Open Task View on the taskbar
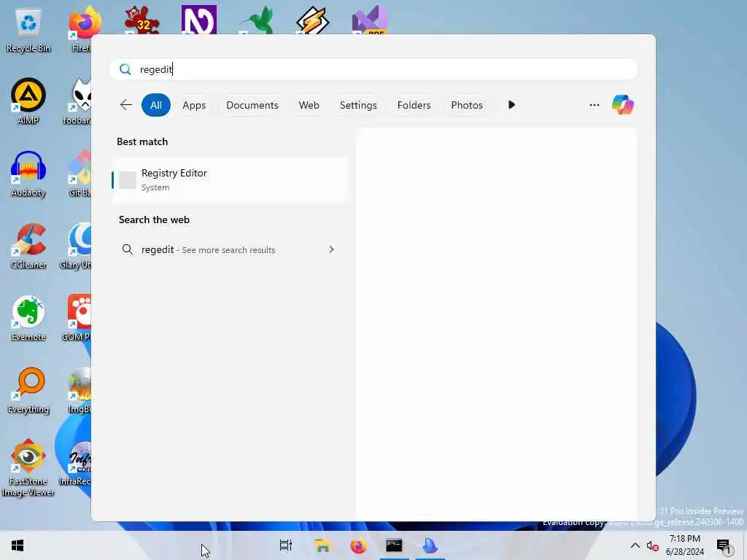The height and width of the screenshot is (560, 747). click(x=286, y=545)
